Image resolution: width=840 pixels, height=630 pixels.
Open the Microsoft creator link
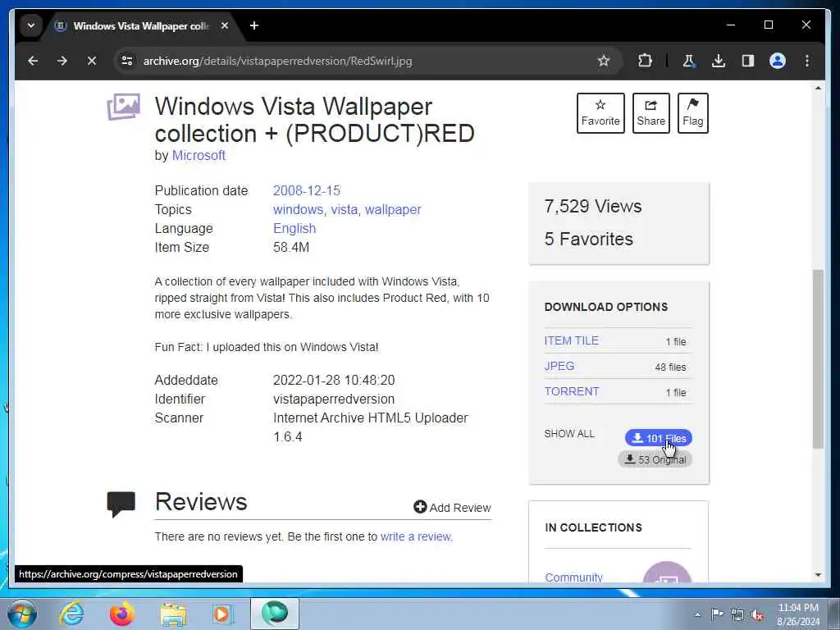click(x=199, y=155)
